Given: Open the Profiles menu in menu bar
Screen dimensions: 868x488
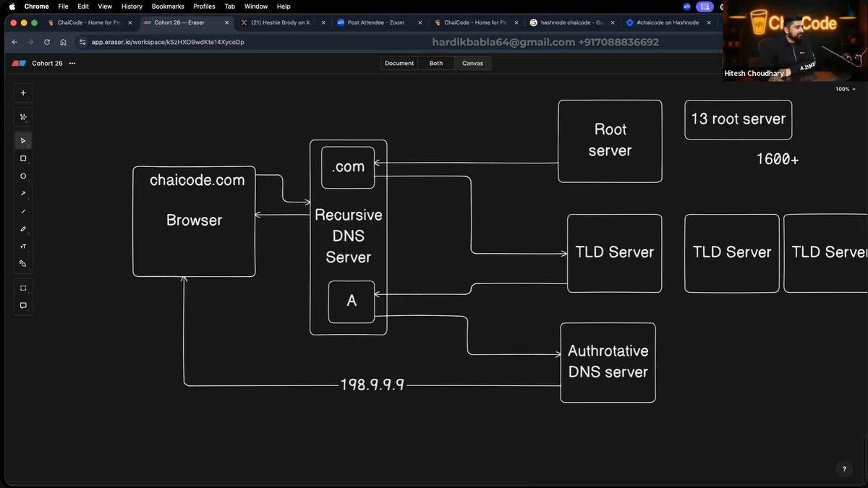Looking at the screenshot, I should 204,7.
